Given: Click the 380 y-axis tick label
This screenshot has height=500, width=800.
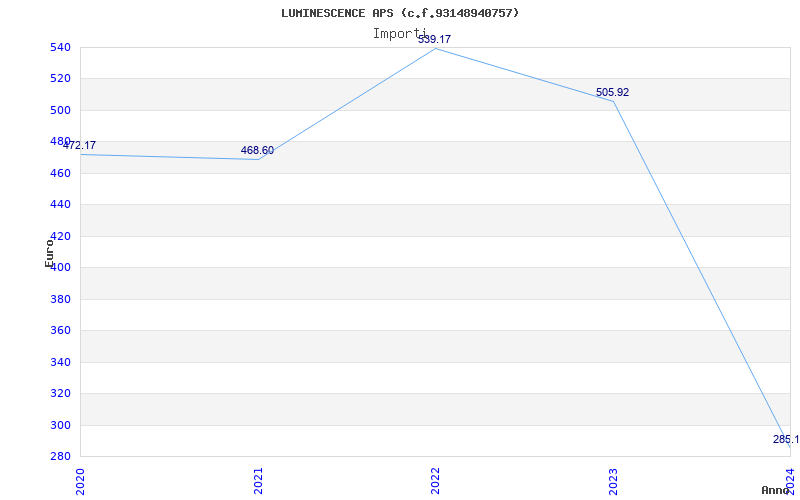Looking at the screenshot, I should tap(60, 299).
